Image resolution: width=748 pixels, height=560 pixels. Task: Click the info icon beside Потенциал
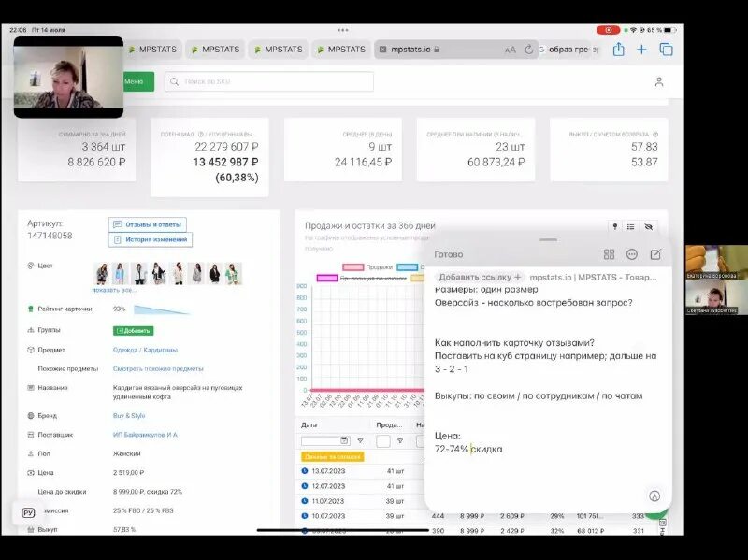[x=200, y=135]
